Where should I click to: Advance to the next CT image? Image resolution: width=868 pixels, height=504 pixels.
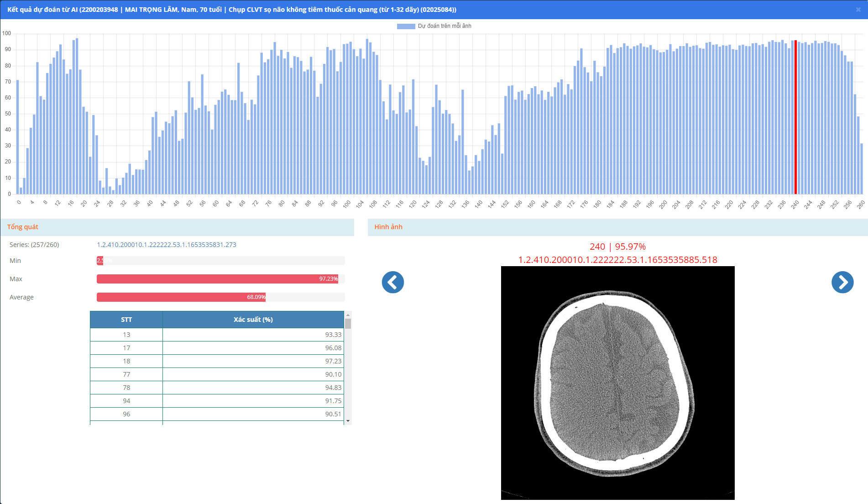842,282
